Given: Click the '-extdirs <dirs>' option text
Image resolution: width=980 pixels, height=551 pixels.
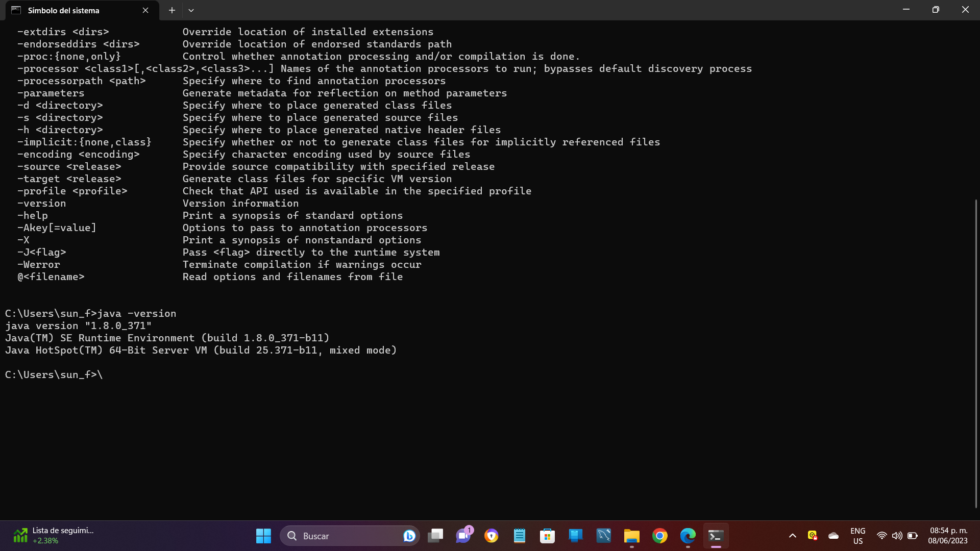Looking at the screenshot, I should (x=63, y=32).
